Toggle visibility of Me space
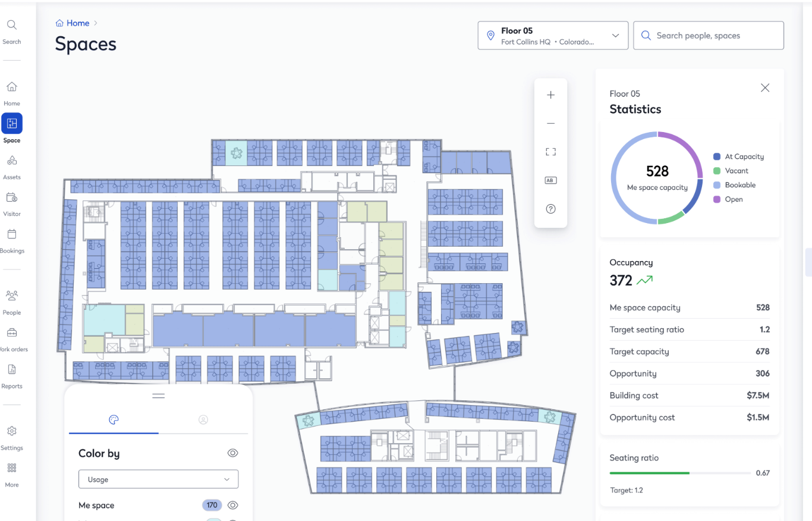 pos(232,506)
